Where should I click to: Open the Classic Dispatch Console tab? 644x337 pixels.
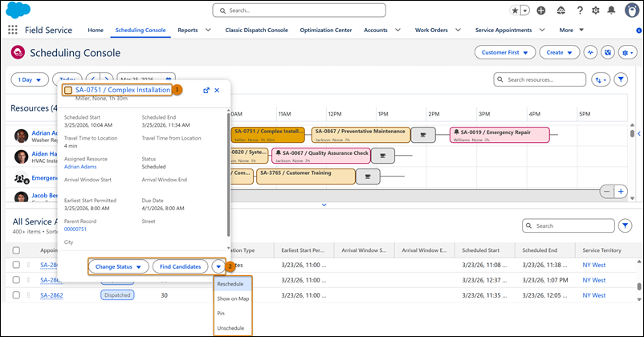[x=257, y=30]
